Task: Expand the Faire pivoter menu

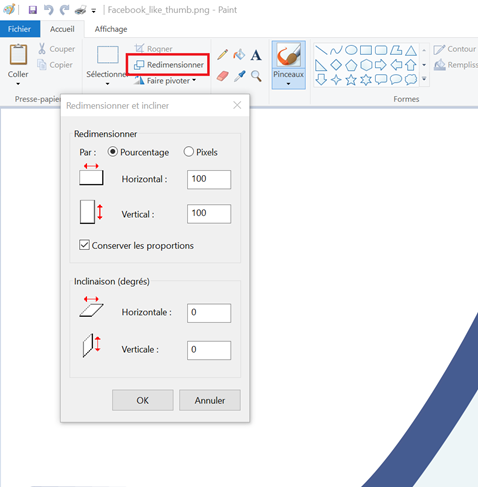Action: (x=165, y=81)
